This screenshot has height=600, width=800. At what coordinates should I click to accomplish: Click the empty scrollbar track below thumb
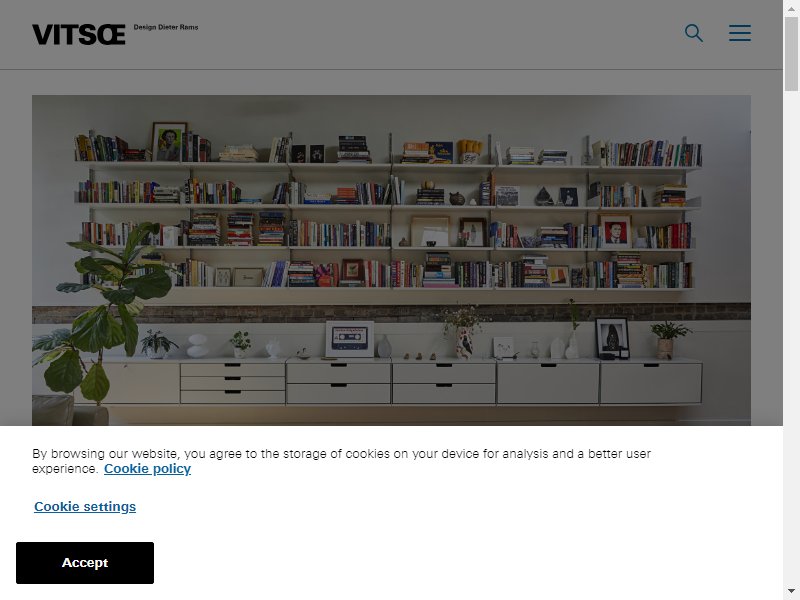pos(791,337)
